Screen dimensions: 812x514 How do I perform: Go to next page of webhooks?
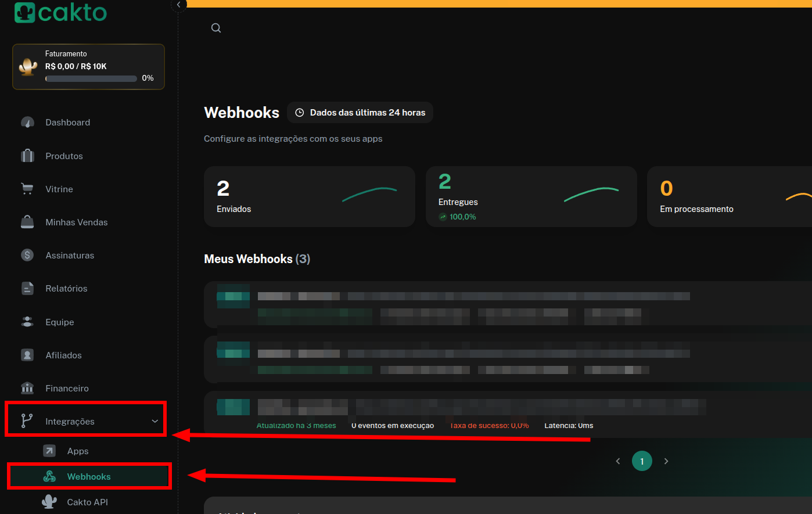(666, 461)
